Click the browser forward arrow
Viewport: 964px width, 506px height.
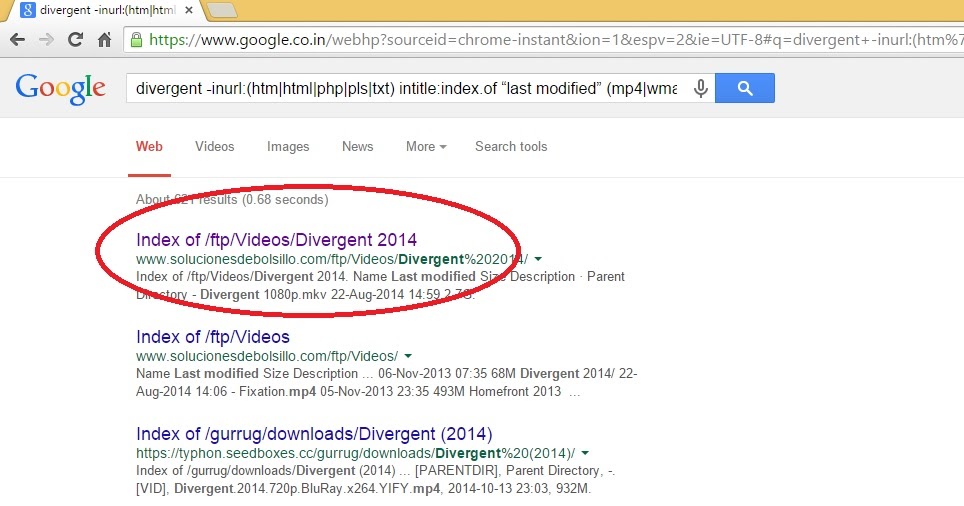click(x=46, y=40)
